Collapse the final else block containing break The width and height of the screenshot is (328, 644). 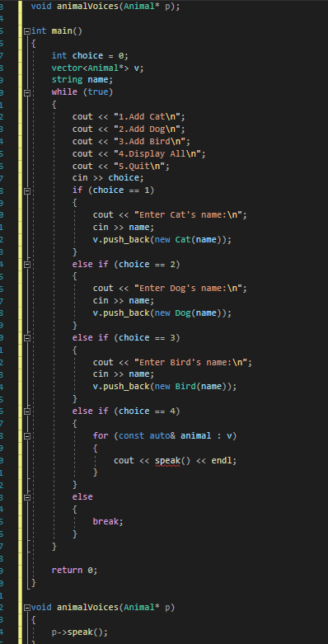27,497
